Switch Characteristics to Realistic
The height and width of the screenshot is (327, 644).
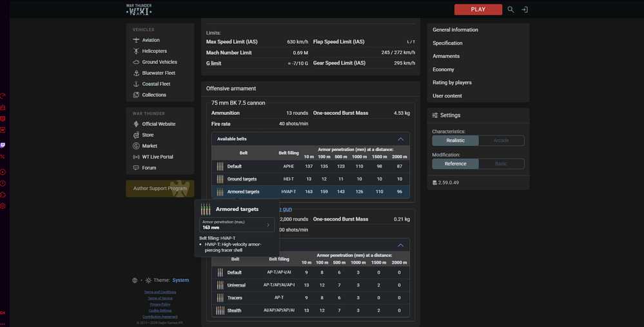(456, 141)
